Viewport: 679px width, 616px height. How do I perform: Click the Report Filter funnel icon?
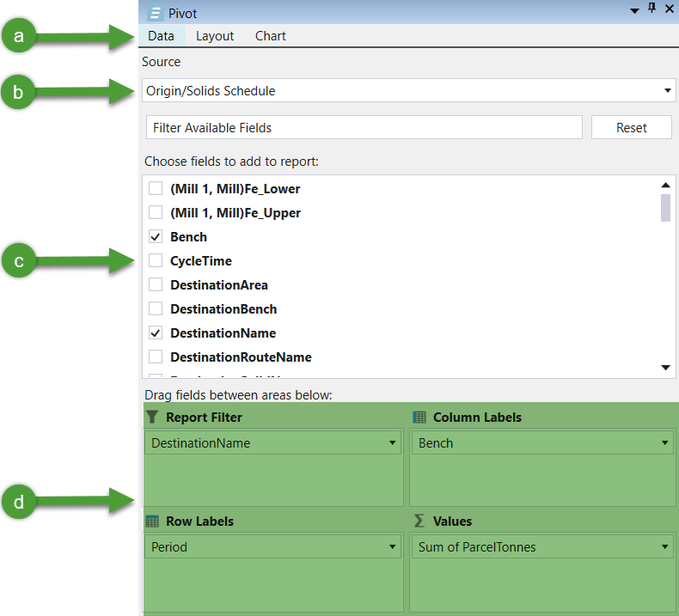[x=152, y=417]
